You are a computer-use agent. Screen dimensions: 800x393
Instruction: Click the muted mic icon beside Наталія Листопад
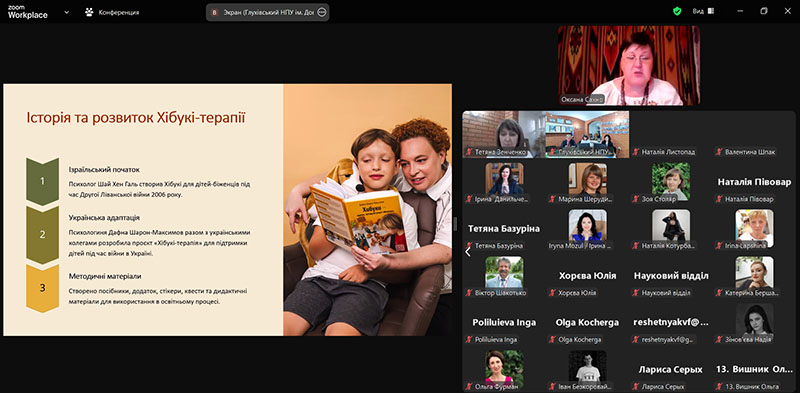[x=636, y=152]
